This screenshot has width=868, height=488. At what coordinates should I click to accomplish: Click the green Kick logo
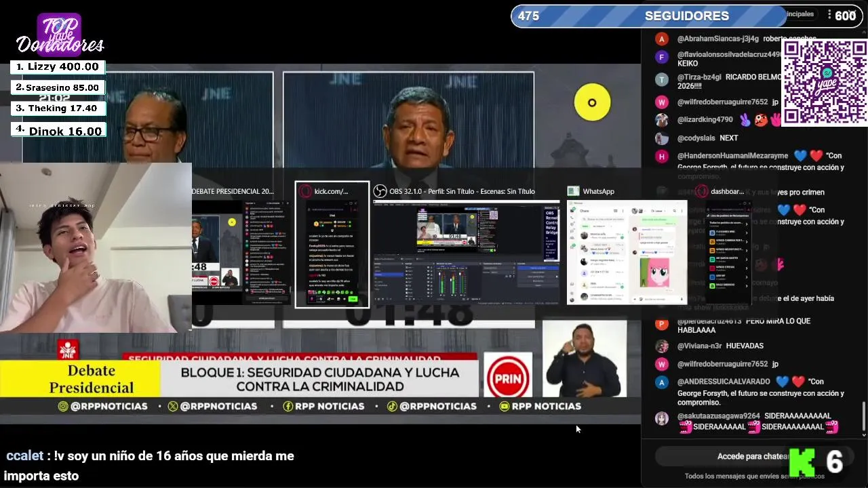tap(802, 462)
